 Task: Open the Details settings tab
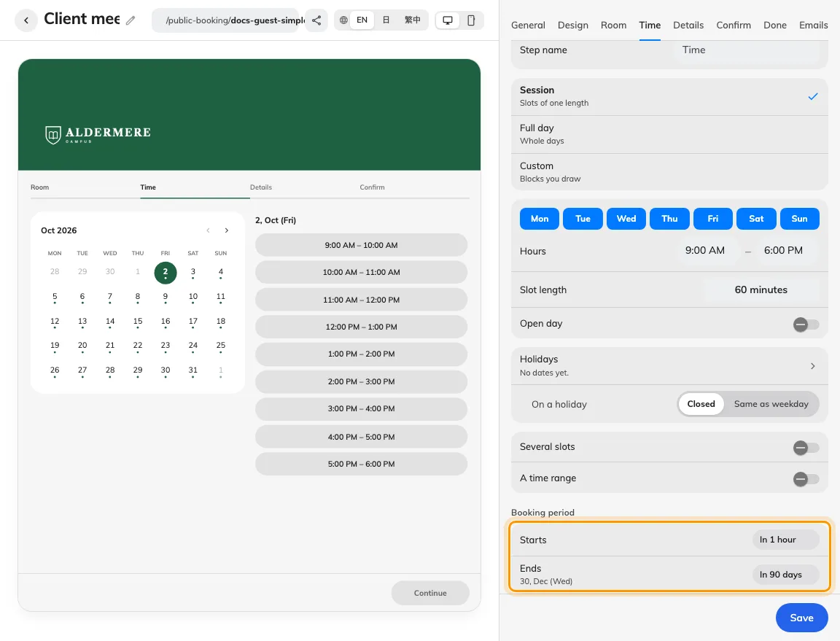(x=688, y=26)
